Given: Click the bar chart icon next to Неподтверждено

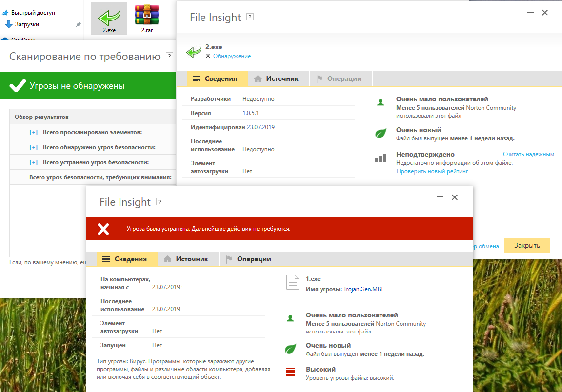Looking at the screenshot, I should coord(381,157).
